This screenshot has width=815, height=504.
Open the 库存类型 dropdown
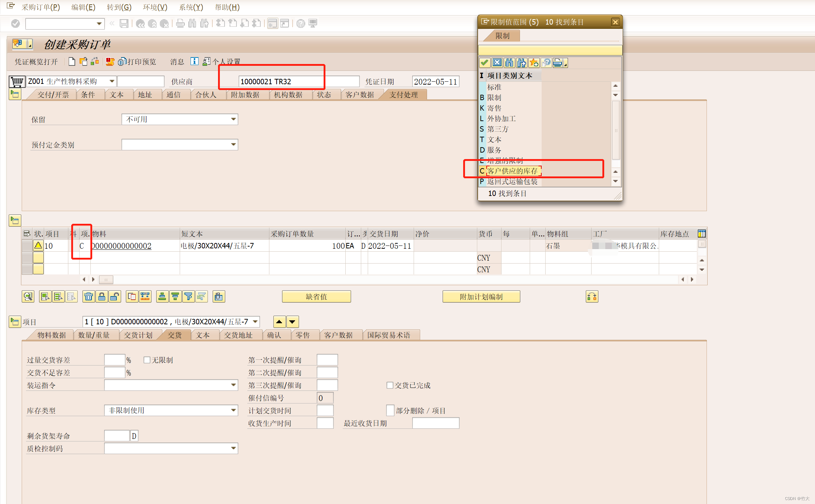[x=234, y=410]
